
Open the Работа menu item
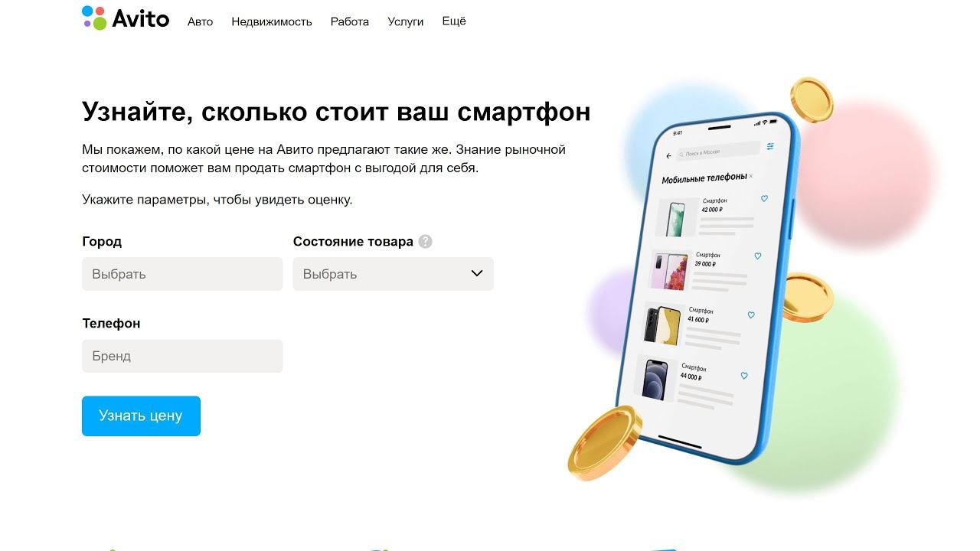[x=350, y=22]
